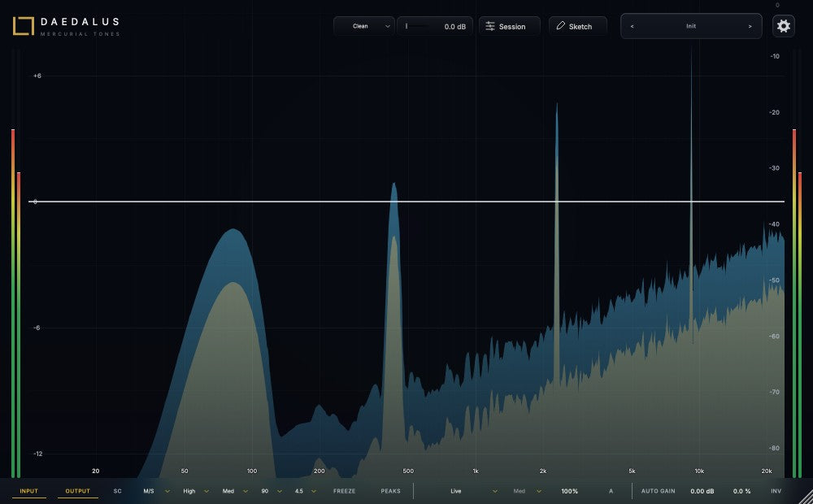The height and width of the screenshot is (504, 813).
Task: Open the greyed Med dropdown beside Live
Action: click(x=527, y=491)
